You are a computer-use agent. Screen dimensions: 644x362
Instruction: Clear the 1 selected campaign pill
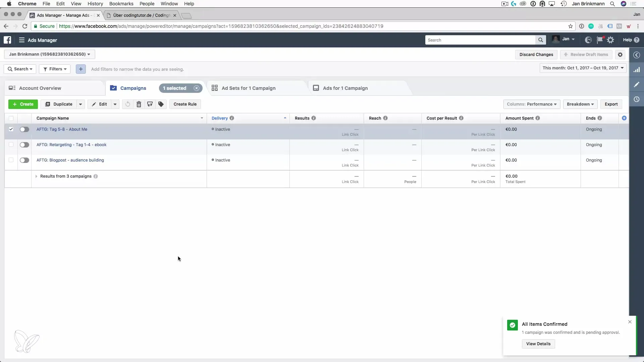click(x=197, y=88)
